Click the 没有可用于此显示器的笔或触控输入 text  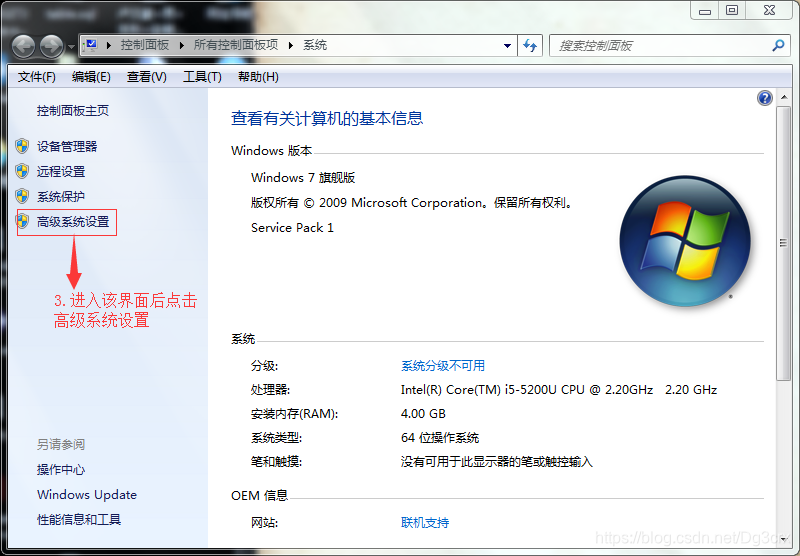point(496,462)
